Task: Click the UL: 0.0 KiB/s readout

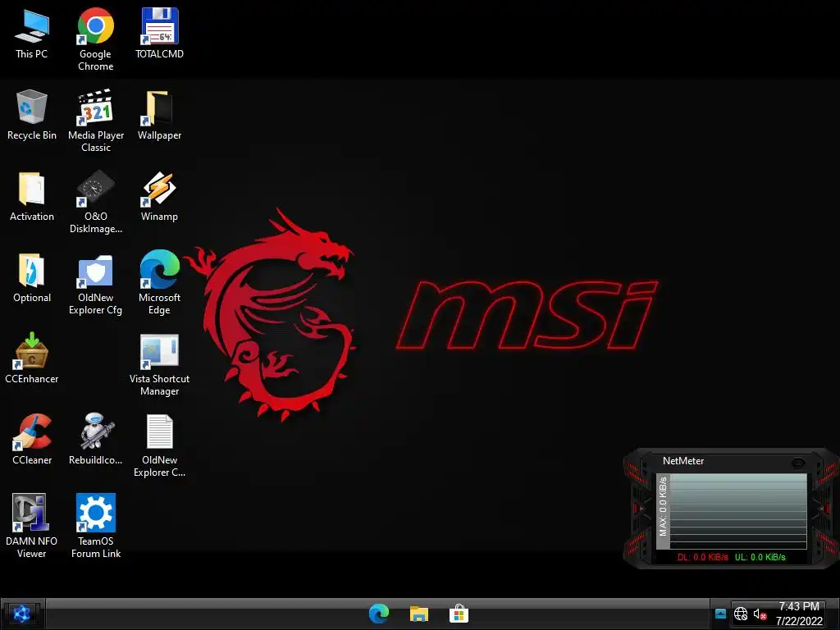Action: click(x=760, y=557)
